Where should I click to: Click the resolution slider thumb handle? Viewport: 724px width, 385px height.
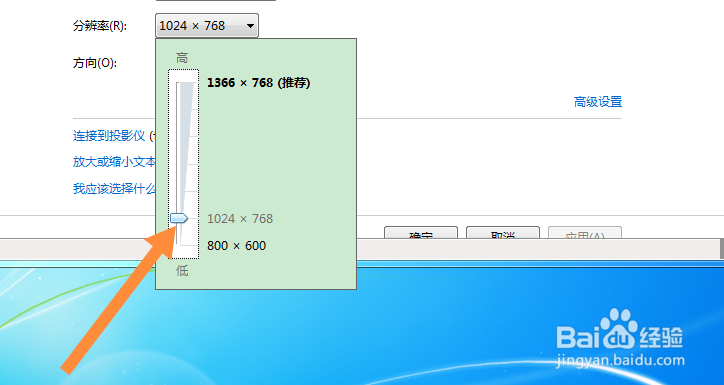click(x=179, y=218)
